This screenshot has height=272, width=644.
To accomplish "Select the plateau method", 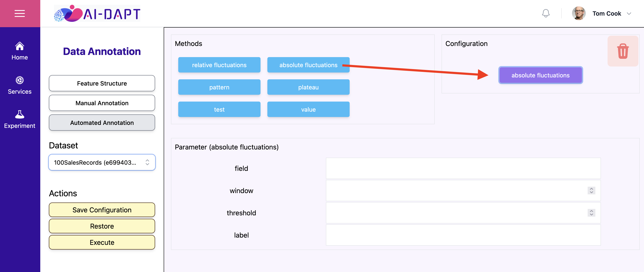I will point(308,87).
